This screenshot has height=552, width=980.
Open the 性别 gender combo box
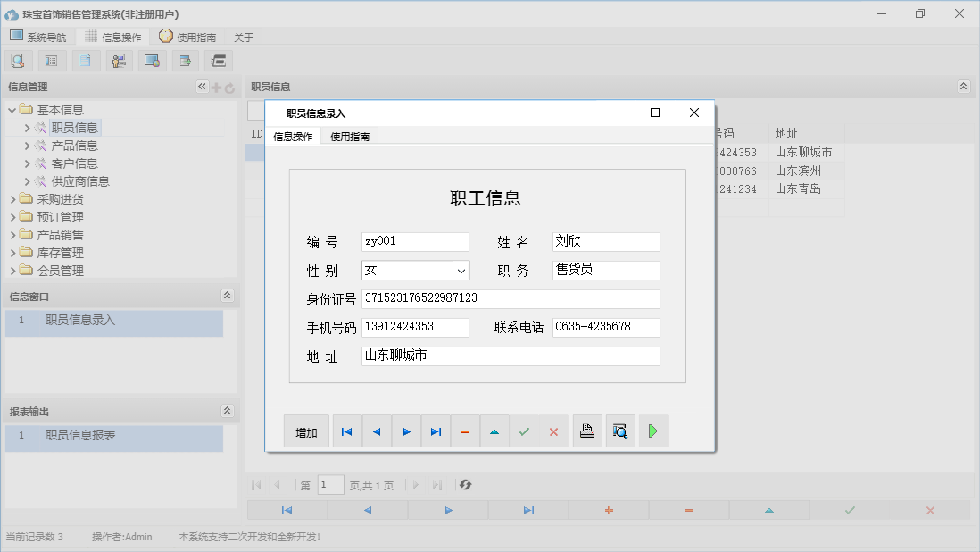pyautogui.click(x=462, y=270)
